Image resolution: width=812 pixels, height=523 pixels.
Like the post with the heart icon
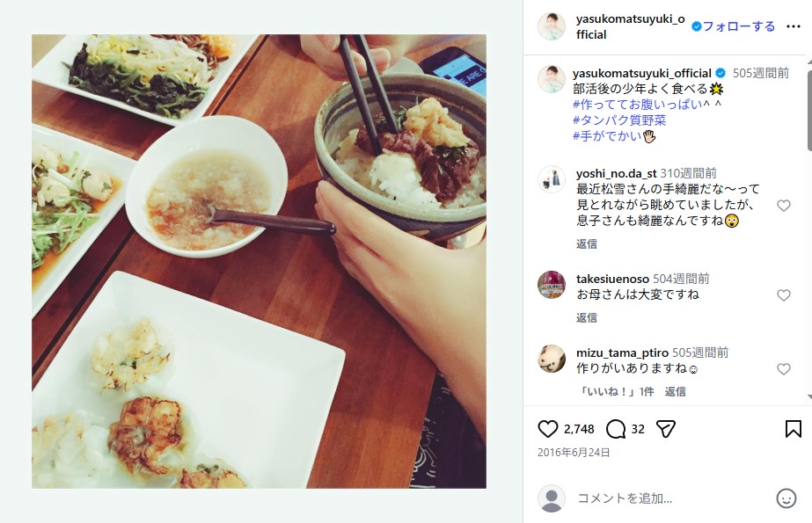[547, 429]
